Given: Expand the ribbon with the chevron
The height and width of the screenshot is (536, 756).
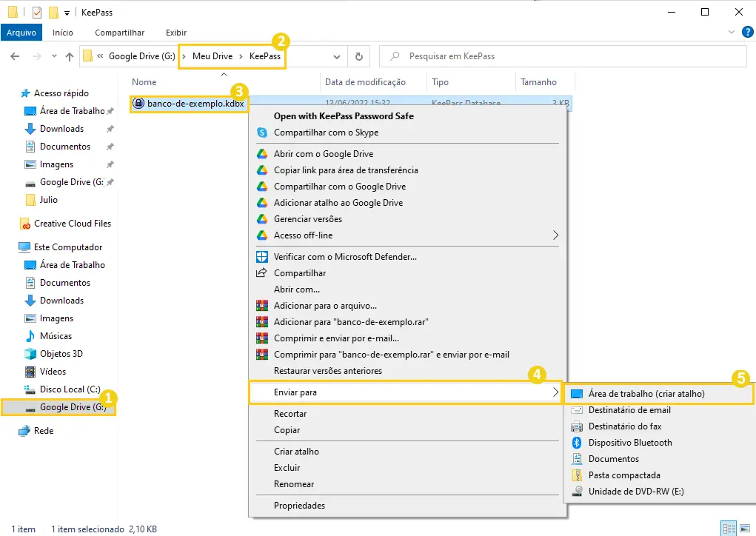Looking at the screenshot, I should click(x=732, y=32).
